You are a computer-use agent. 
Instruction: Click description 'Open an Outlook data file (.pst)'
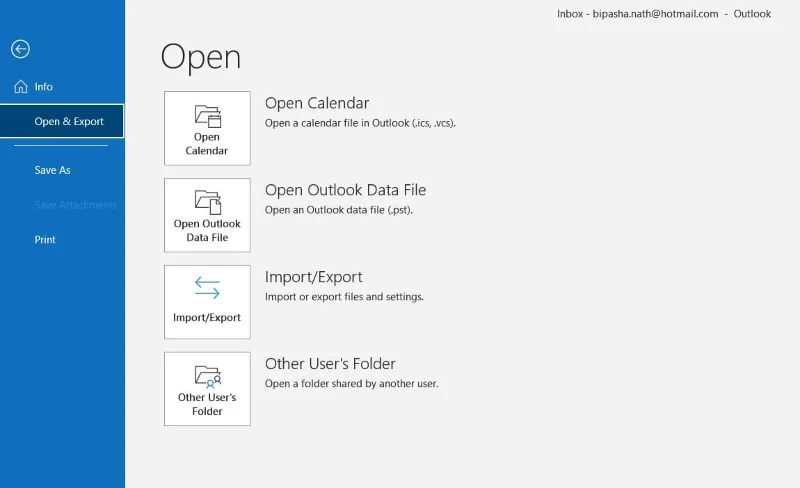[339, 210]
